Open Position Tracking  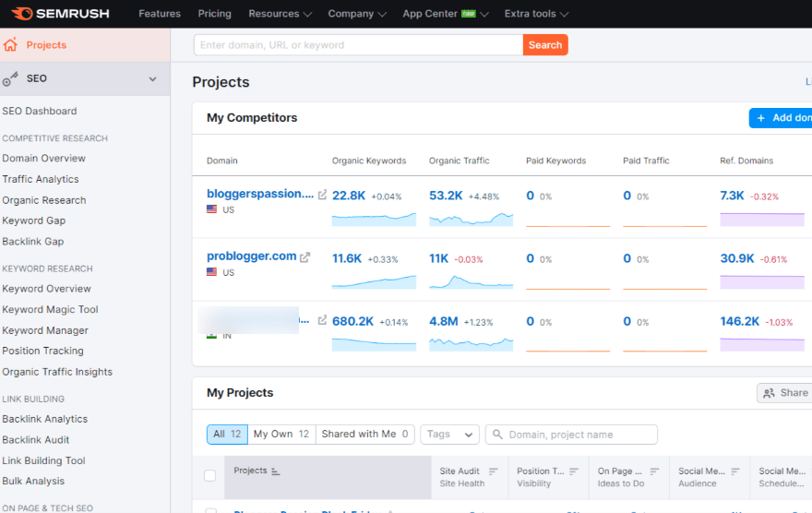point(42,351)
